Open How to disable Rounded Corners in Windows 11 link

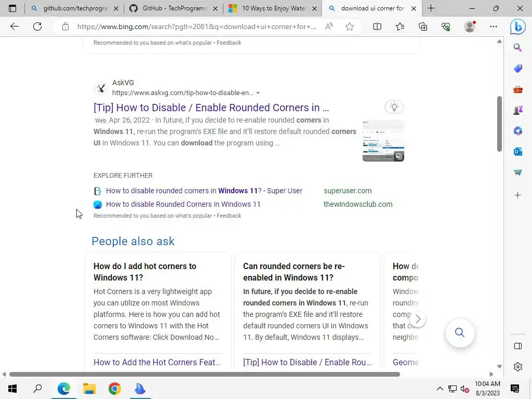[183, 204]
